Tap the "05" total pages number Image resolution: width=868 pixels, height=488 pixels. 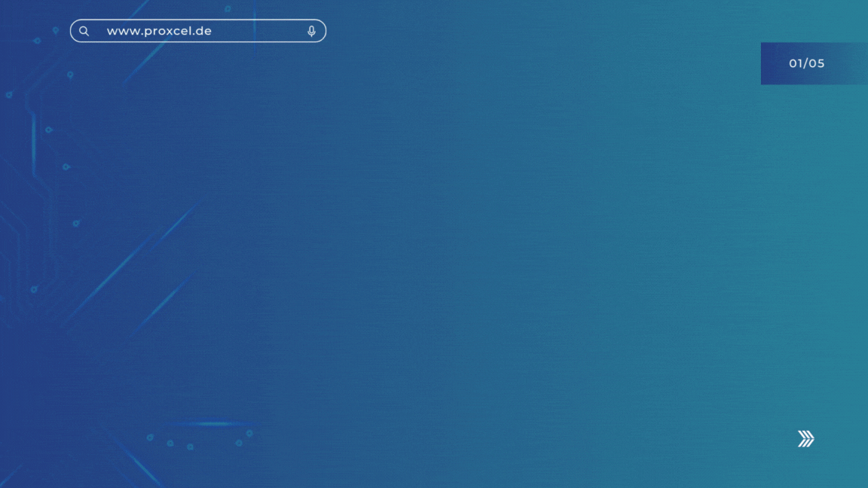click(x=817, y=63)
